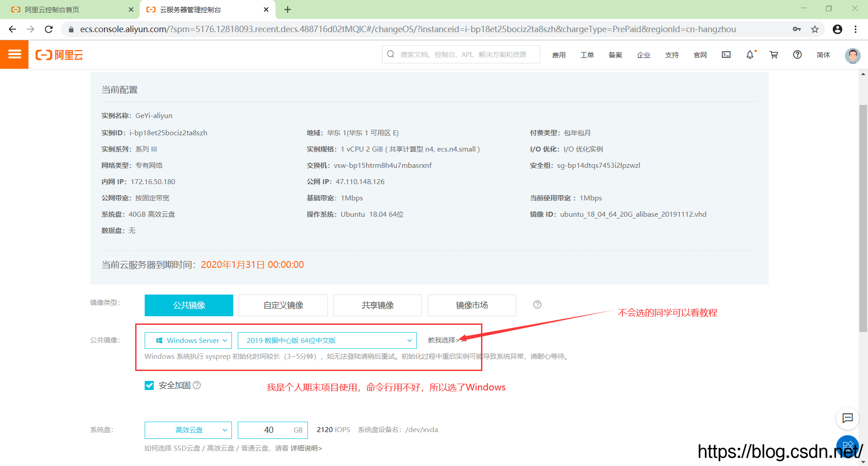Screen dimensions: 868x466
Task: Bookmark this page with the star icon
Action: pyautogui.click(x=815, y=29)
